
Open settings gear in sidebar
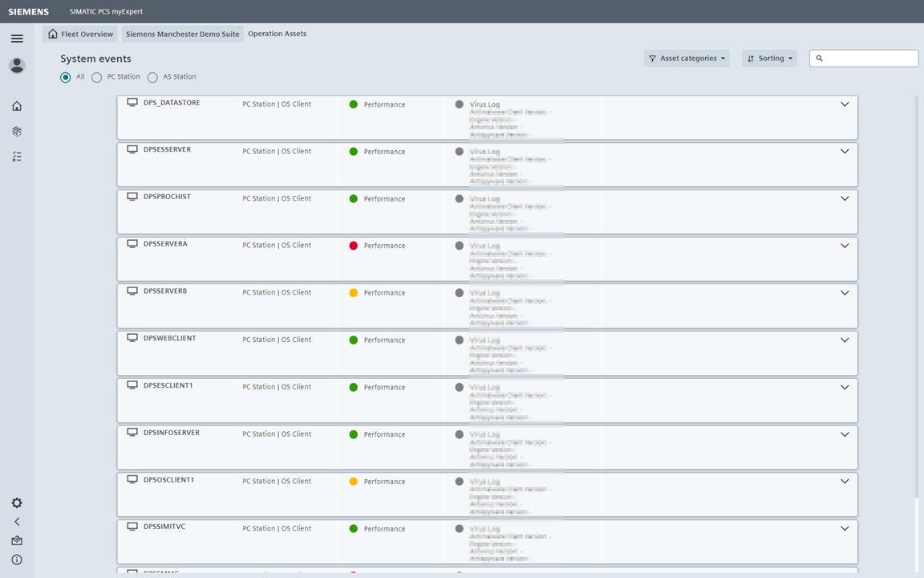[x=17, y=503]
